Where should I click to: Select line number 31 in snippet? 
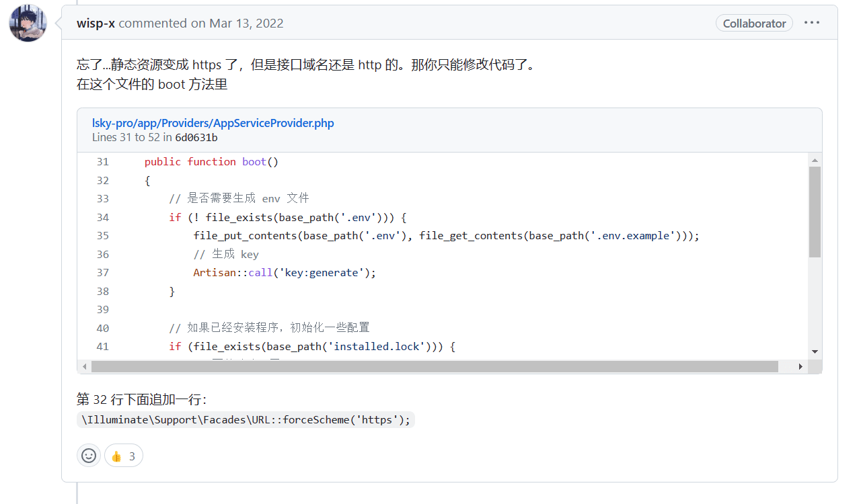coord(102,162)
